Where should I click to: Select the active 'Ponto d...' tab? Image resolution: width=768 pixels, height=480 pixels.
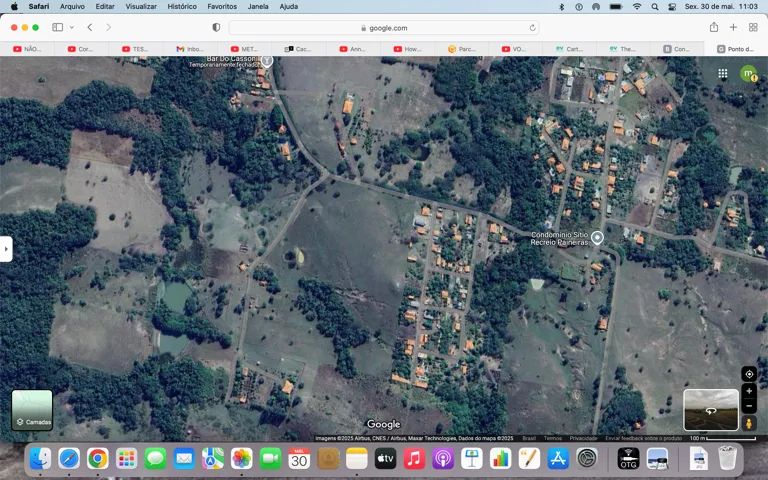[x=736, y=49]
